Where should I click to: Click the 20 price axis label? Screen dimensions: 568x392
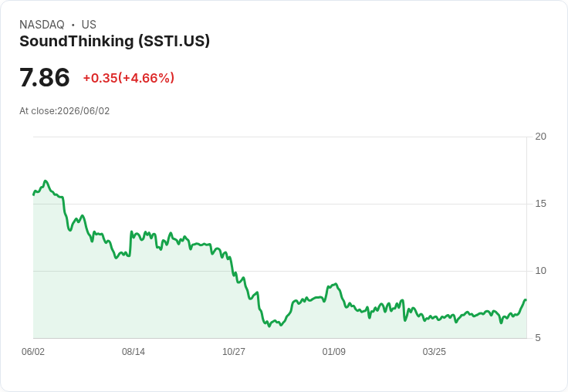(540, 137)
